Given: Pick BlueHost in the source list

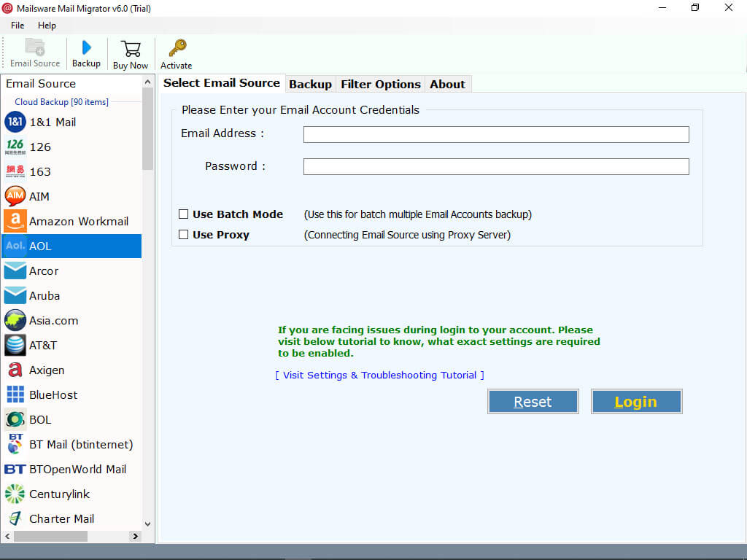Looking at the screenshot, I should click(x=53, y=395).
